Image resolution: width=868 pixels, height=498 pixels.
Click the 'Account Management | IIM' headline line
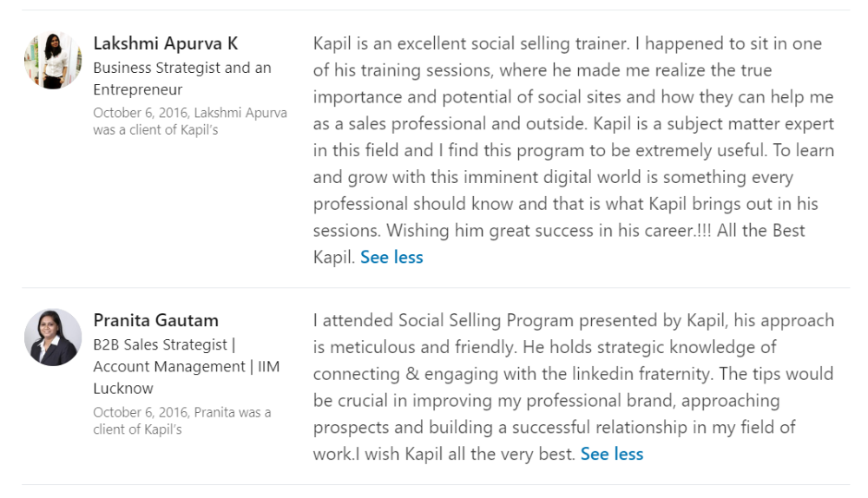187,367
